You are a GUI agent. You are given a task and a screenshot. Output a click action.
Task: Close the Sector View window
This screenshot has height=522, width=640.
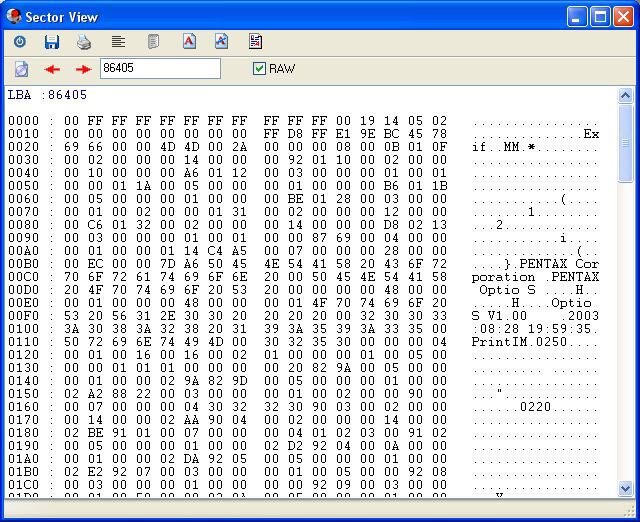click(623, 17)
